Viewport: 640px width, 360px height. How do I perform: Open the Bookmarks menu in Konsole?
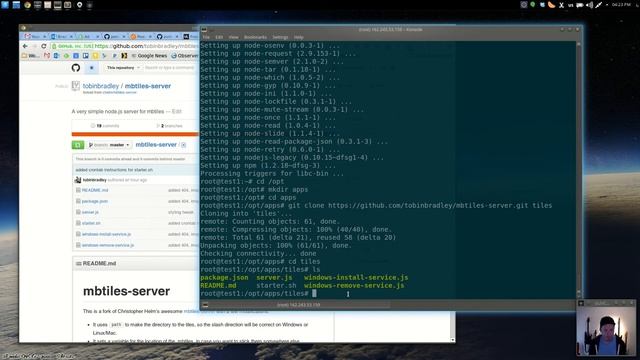(255, 37)
